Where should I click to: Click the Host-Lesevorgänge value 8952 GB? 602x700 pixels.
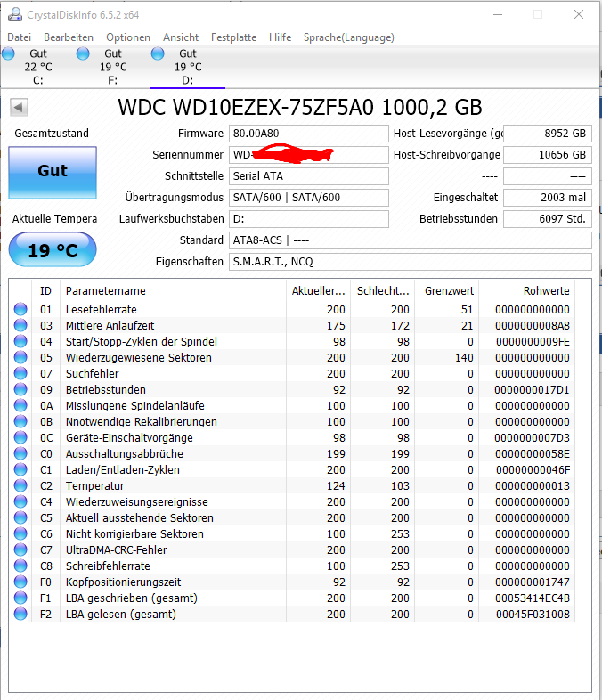(548, 134)
